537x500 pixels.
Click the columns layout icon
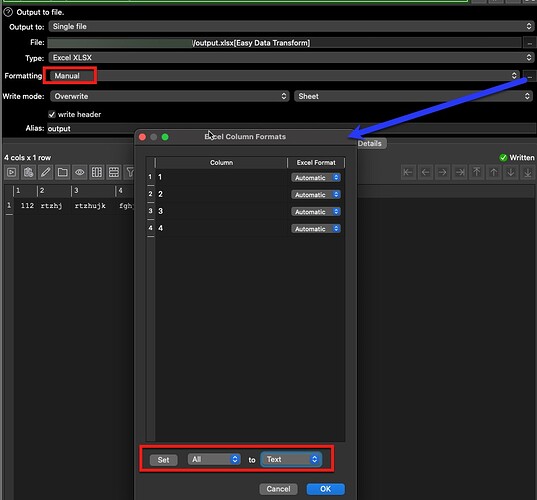point(97,172)
